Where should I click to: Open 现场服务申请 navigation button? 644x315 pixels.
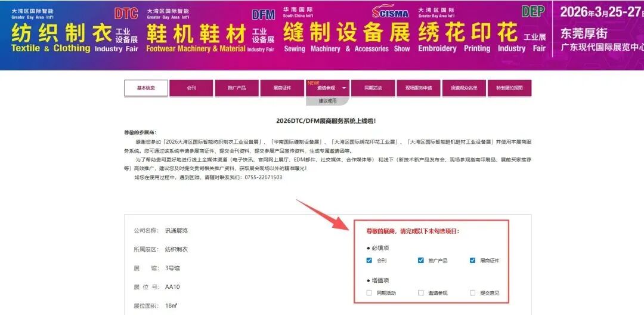click(x=419, y=88)
